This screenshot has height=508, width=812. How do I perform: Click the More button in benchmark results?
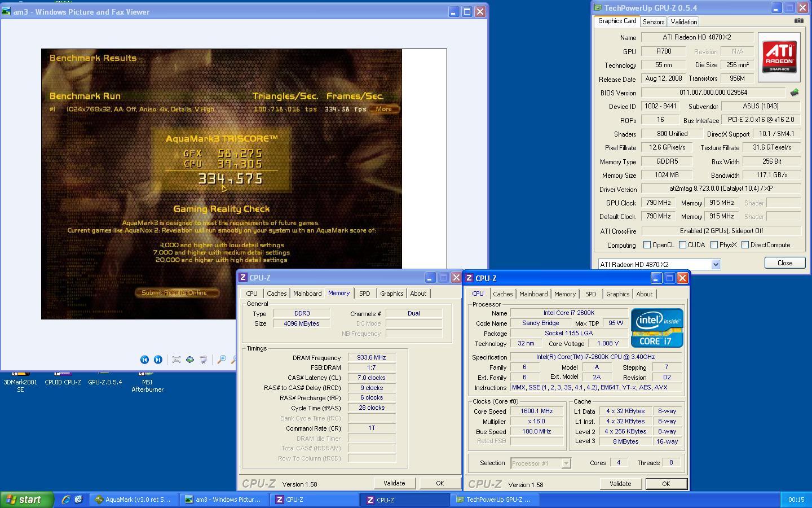pos(384,110)
